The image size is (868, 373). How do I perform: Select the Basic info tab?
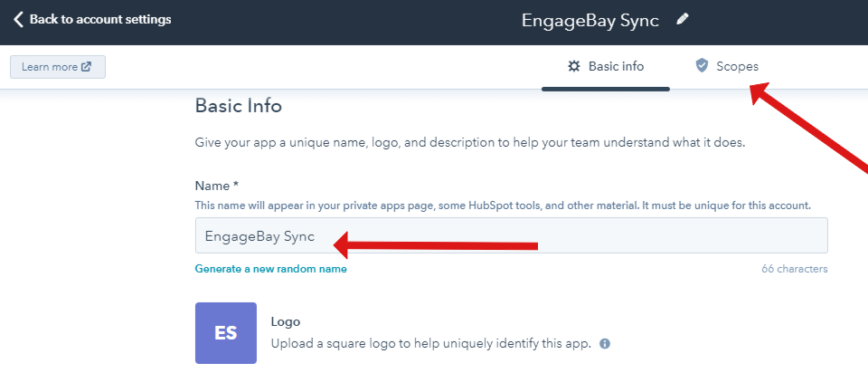coord(606,67)
